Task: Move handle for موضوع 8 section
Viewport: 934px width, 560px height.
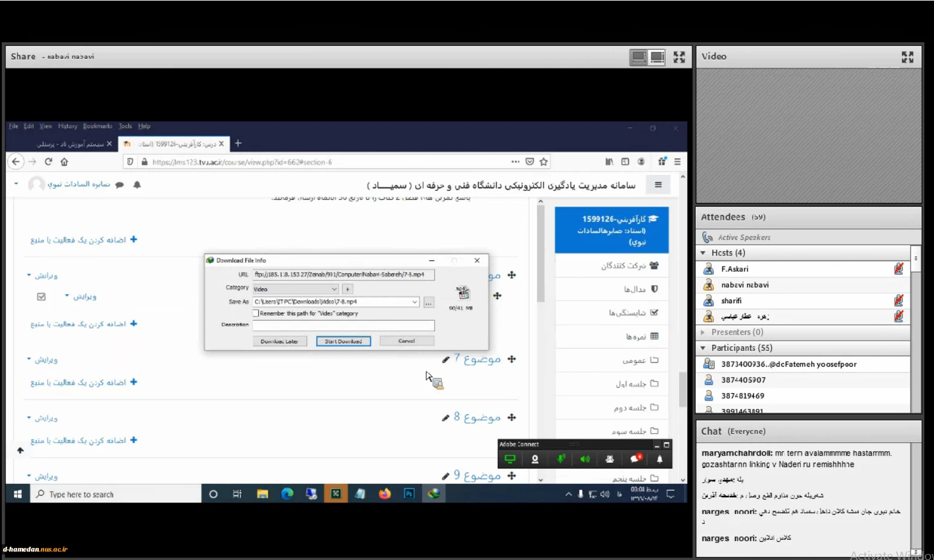Action: [x=511, y=417]
